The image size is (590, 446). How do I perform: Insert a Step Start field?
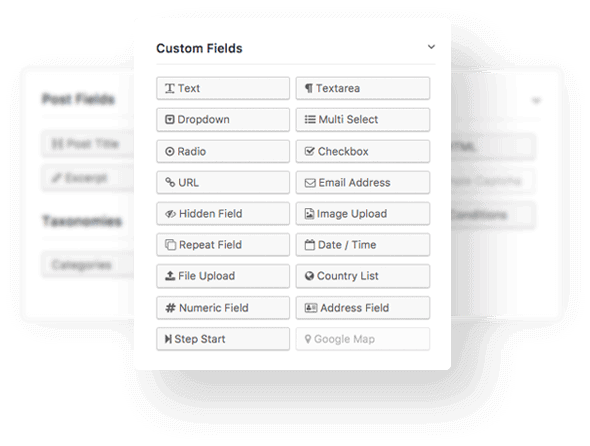(223, 339)
